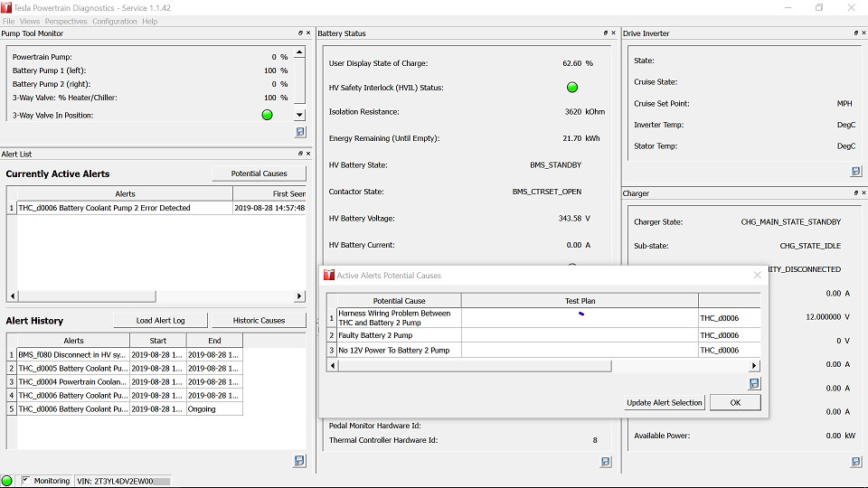Click save icon in Potential Causes dialog
The image size is (868, 488).
point(754,384)
